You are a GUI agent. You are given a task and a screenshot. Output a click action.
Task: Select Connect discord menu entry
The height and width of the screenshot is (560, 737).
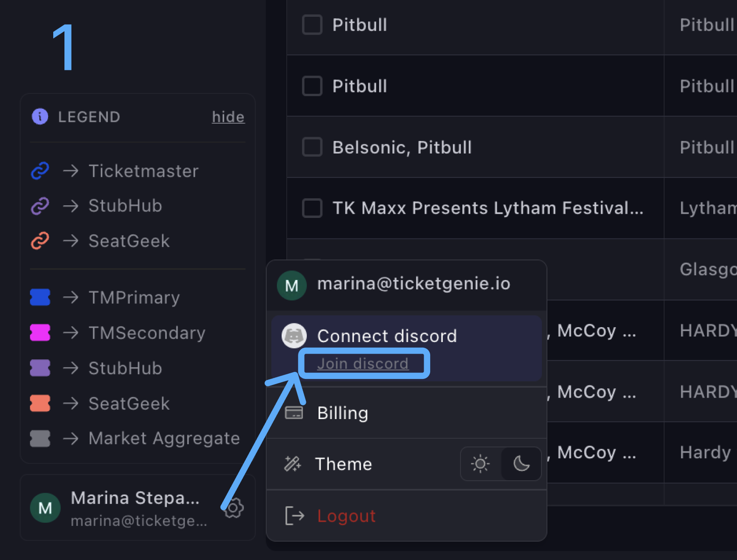click(387, 336)
